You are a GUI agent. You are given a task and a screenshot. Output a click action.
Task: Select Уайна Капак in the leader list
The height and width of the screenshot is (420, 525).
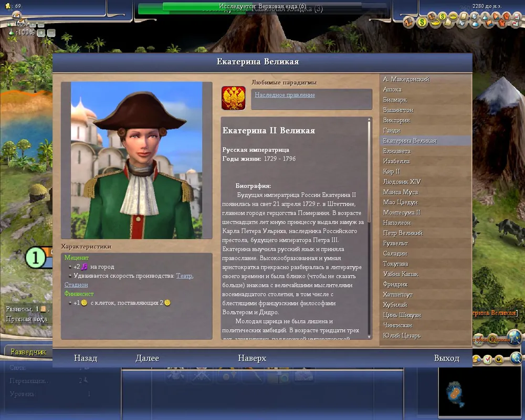click(425, 274)
